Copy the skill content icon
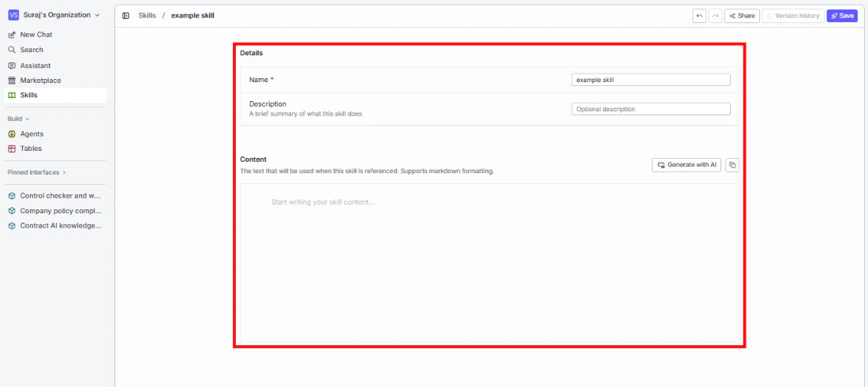This screenshot has width=868, height=387. click(731, 164)
